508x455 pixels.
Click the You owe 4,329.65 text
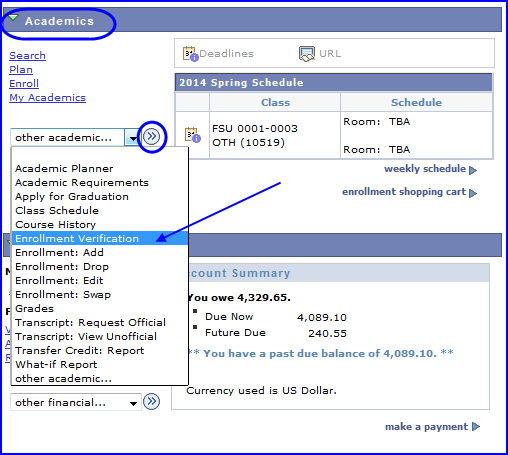[x=239, y=298]
